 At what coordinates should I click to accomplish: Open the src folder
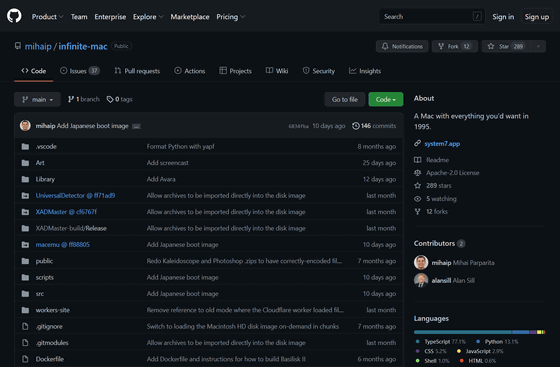[40, 294]
